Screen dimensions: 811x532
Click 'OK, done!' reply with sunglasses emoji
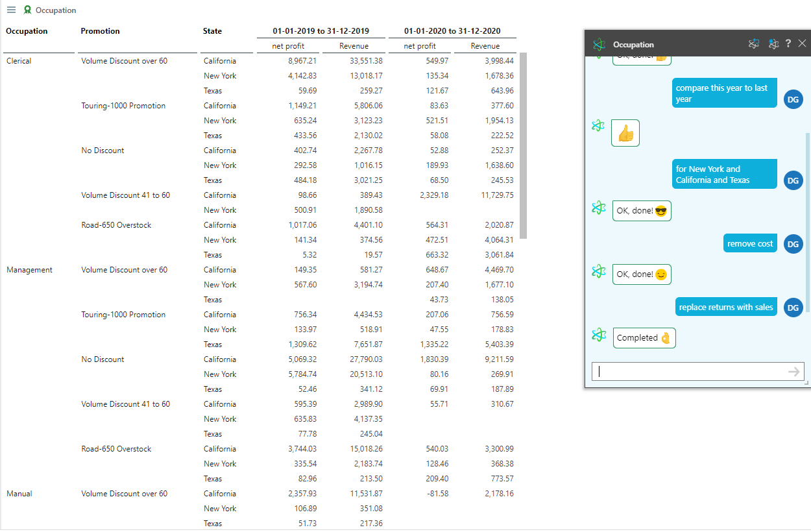642,211
